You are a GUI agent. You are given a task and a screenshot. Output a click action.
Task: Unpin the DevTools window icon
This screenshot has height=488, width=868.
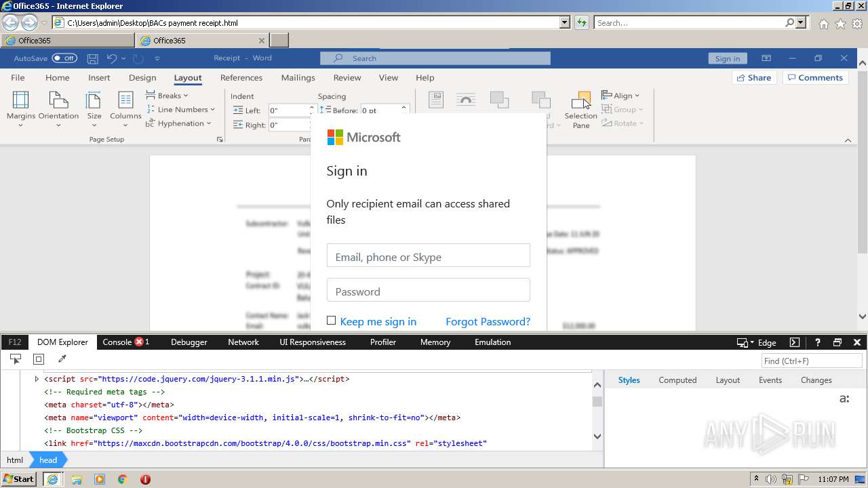pyautogui.click(x=837, y=342)
